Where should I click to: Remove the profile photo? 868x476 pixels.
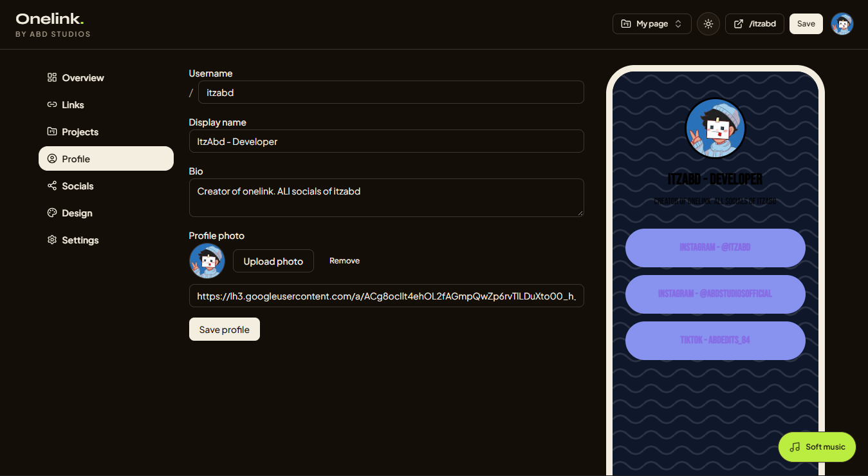pos(344,261)
